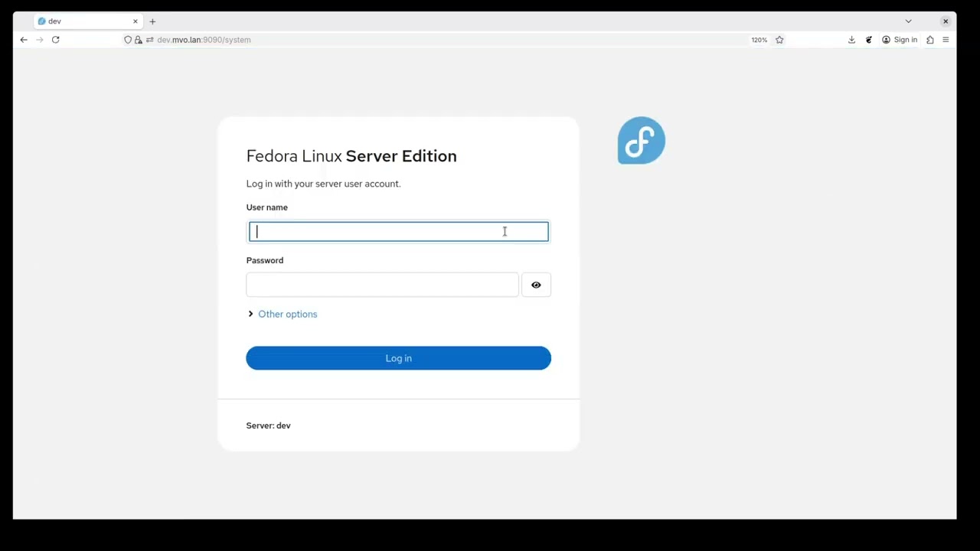Click the insecure connection padlock icon
This screenshot has width=980, height=551.
tap(139, 40)
